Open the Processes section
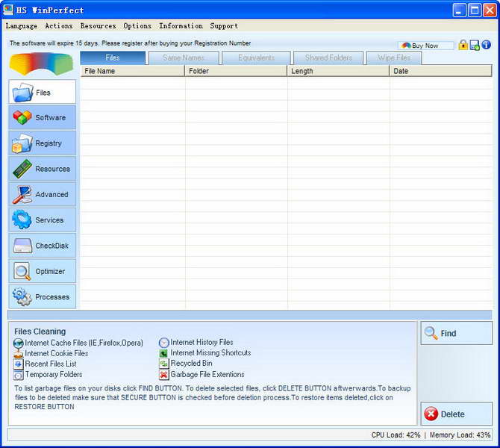The height and width of the screenshot is (448, 500). coord(43,296)
